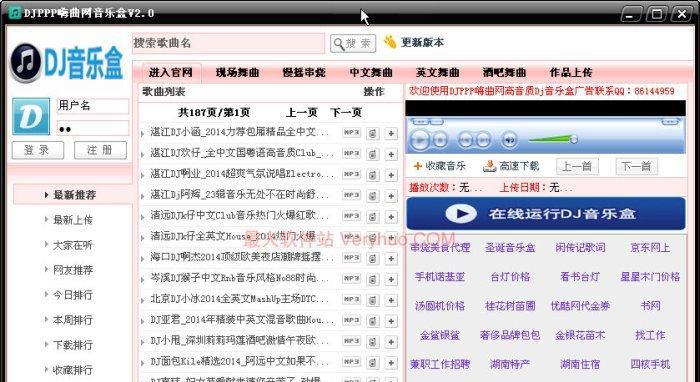Skip to 下一首 next song button
This screenshot has width=700, height=382.
(x=636, y=166)
